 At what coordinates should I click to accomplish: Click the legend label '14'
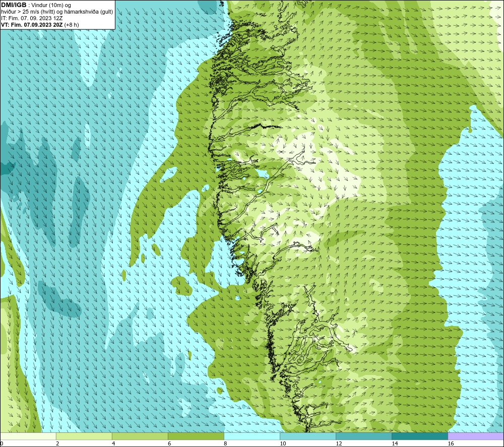click(x=395, y=444)
